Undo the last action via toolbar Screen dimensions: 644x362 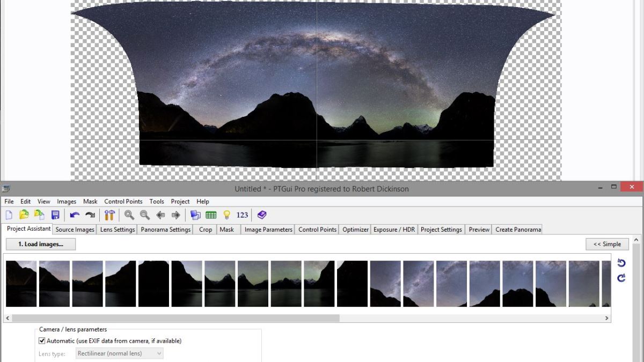(x=75, y=215)
